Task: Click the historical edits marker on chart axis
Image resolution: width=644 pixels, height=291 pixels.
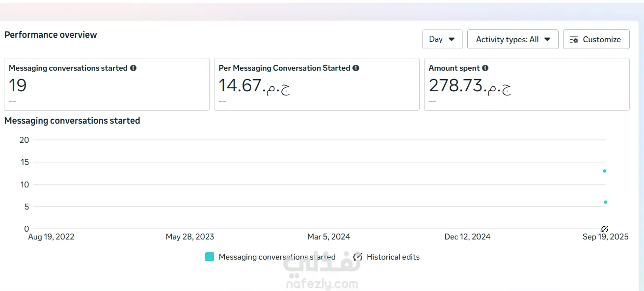Action: click(x=605, y=229)
